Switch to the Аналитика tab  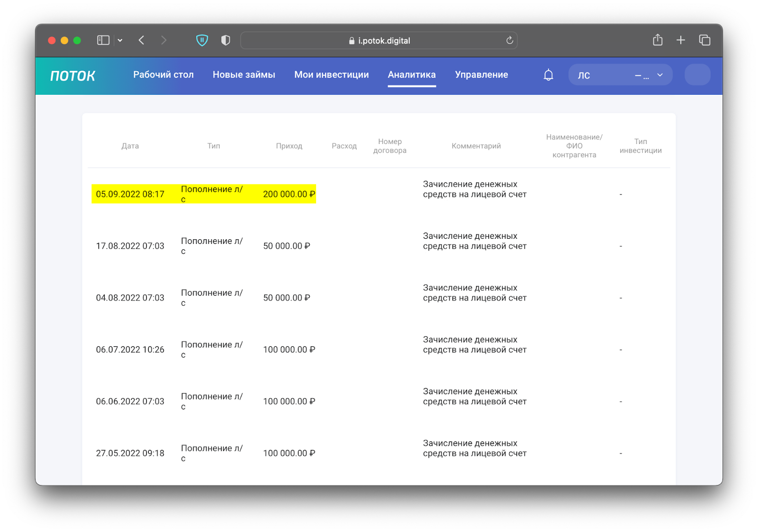coord(412,74)
